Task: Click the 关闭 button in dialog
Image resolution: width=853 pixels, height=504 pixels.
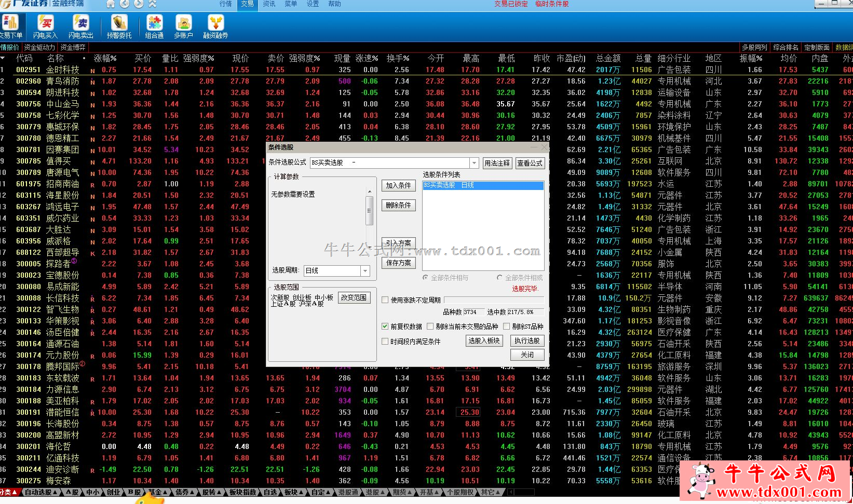Action: click(x=527, y=355)
